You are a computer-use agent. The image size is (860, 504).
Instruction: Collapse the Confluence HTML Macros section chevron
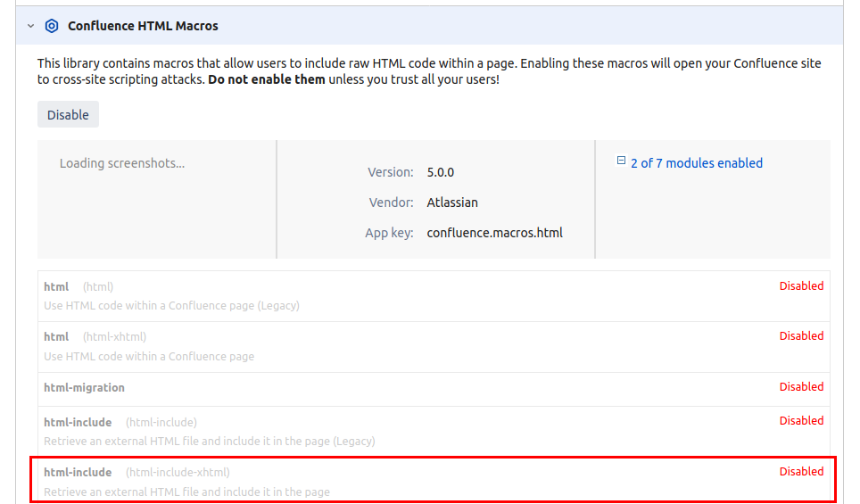[x=30, y=26]
